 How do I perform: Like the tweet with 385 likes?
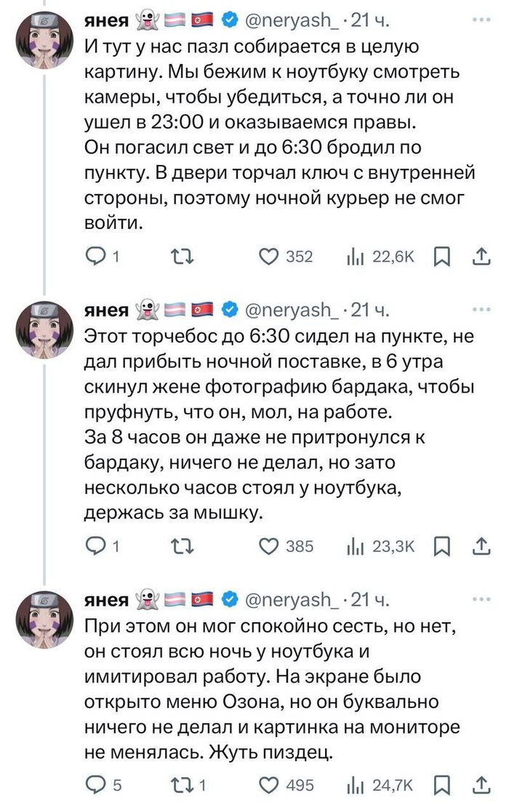(270, 546)
